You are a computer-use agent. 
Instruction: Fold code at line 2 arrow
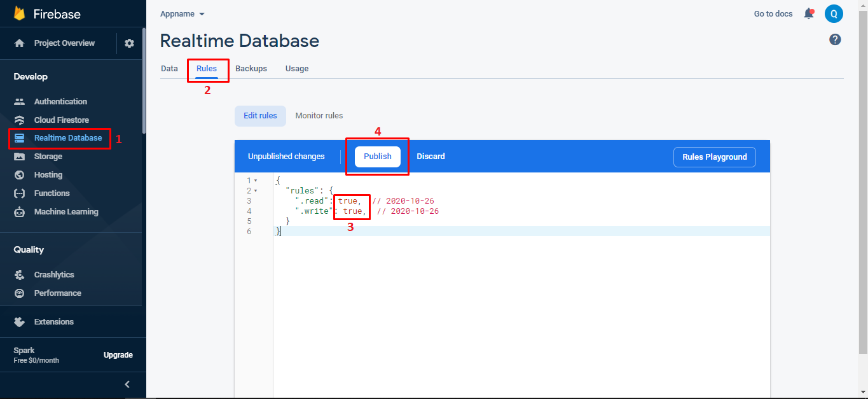pyautogui.click(x=256, y=191)
